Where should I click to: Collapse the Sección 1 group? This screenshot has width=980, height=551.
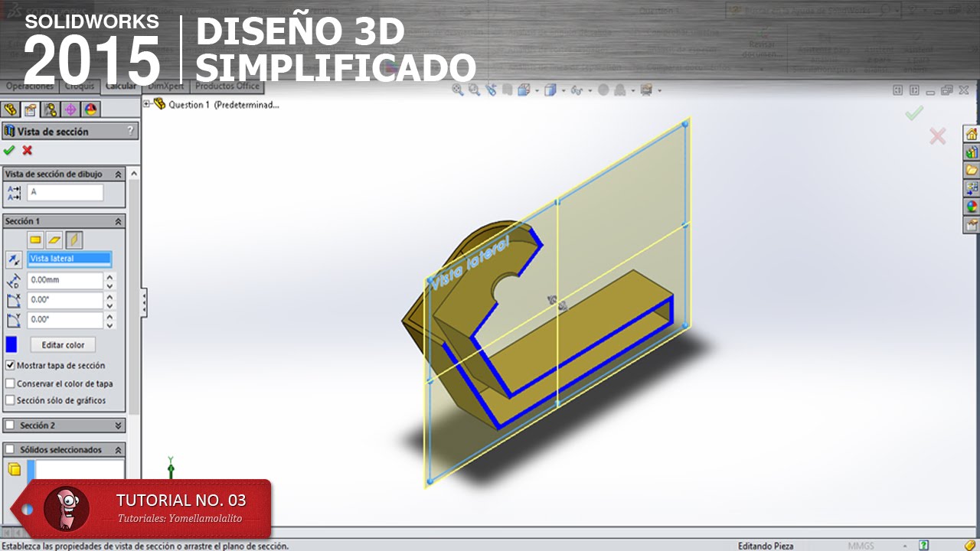pos(119,221)
